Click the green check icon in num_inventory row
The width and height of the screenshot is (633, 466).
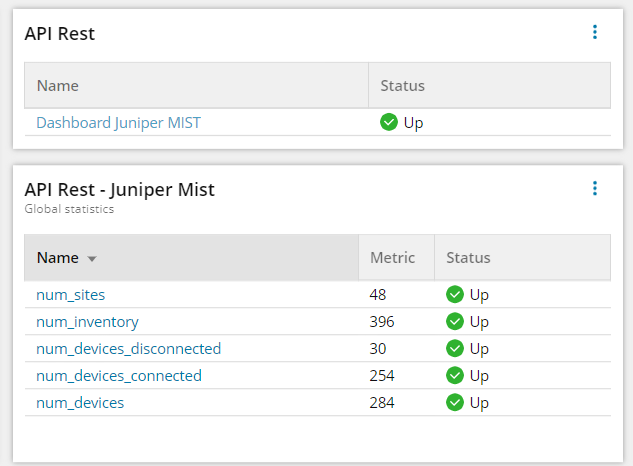click(455, 321)
